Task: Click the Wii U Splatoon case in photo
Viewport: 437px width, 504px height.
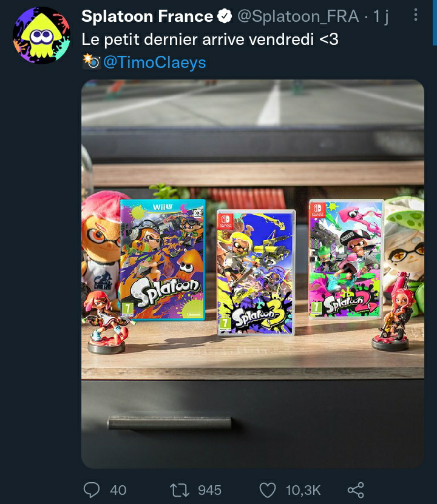Action: 163,260
